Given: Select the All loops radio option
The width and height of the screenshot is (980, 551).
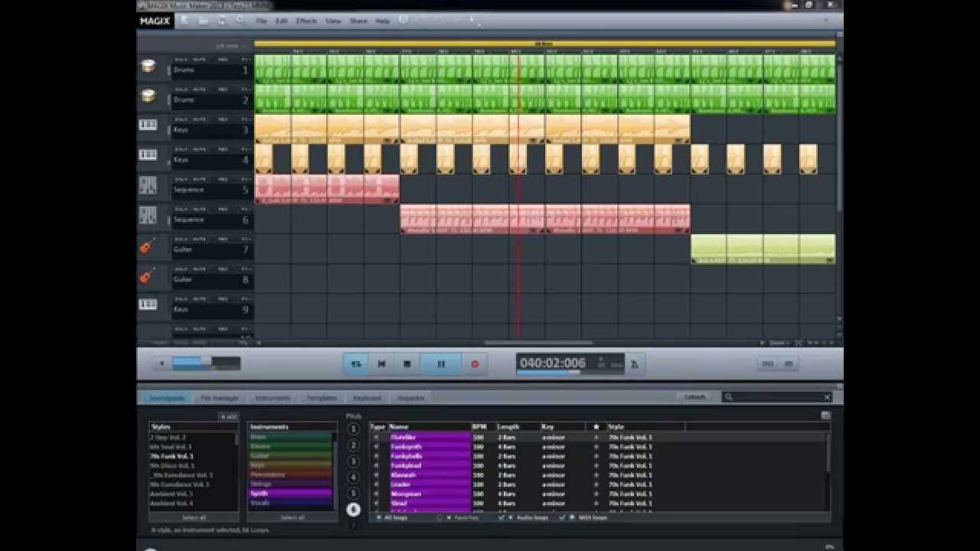Looking at the screenshot, I should click(380, 517).
